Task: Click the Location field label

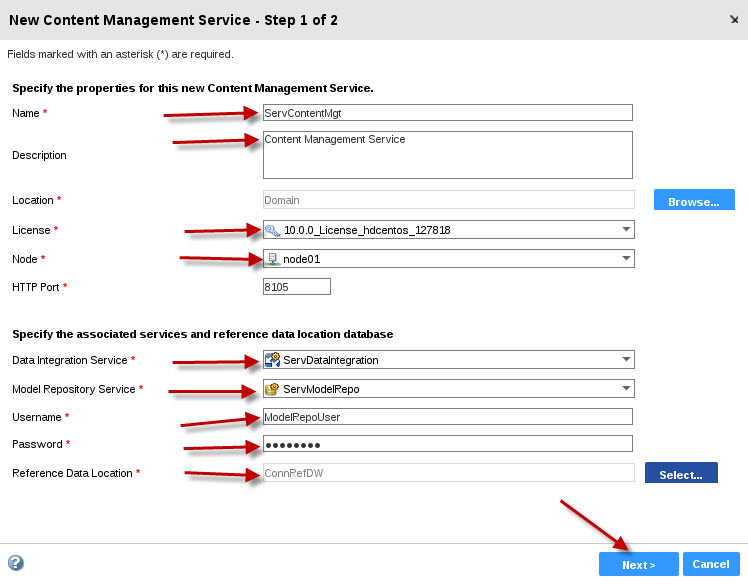Action: click(33, 200)
